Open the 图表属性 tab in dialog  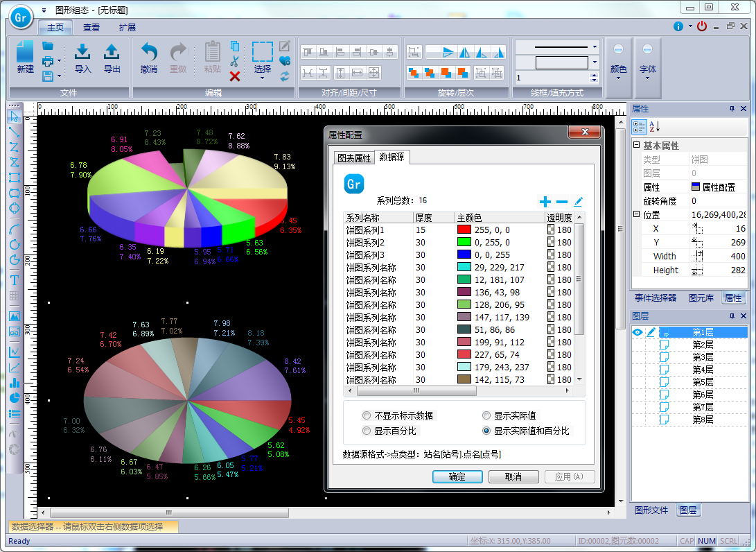(x=354, y=158)
